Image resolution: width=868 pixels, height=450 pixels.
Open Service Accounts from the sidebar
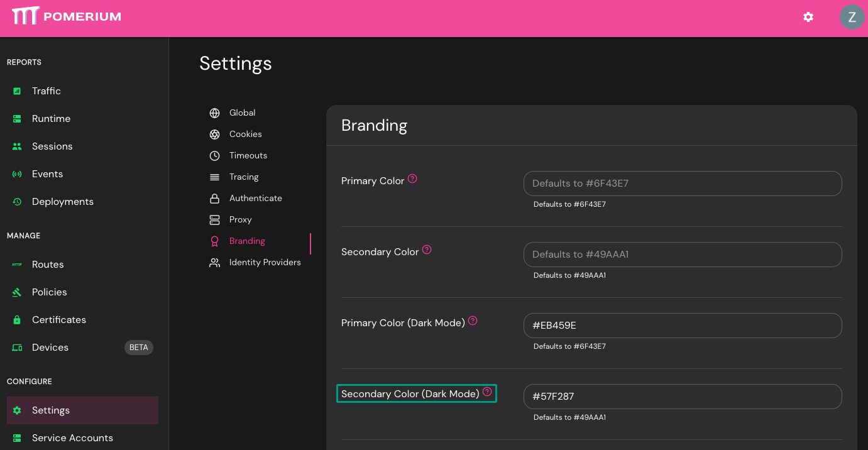coord(72,437)
